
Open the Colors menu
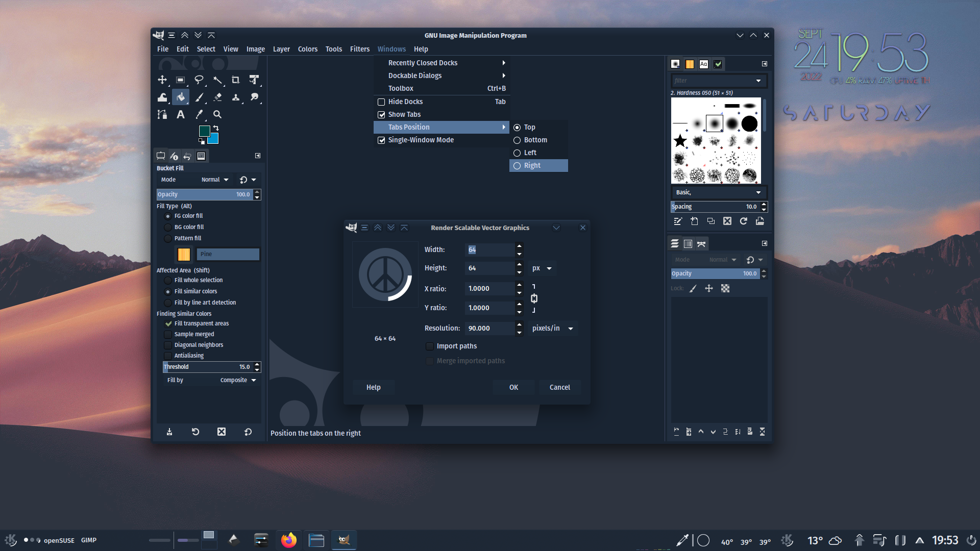click(308, 49)
